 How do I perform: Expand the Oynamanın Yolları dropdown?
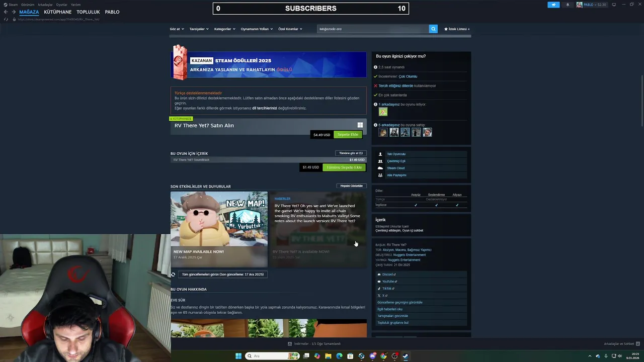[257, 29]
